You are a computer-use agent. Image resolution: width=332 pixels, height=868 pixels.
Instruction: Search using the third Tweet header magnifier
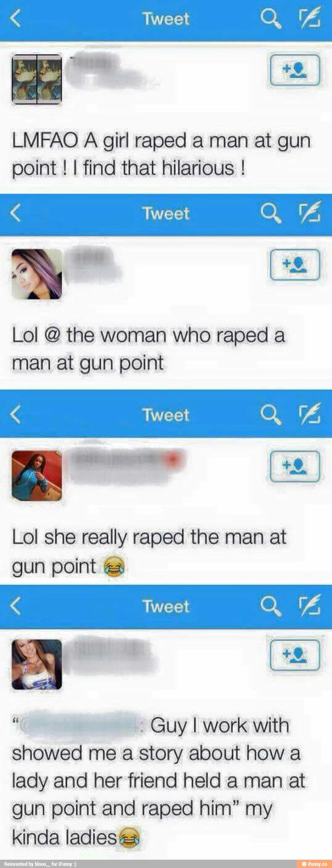pyautogui.click(x=271, y=415)
